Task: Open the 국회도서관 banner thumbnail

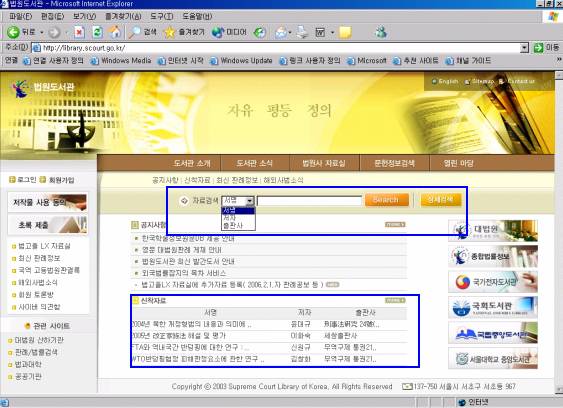Action: [x=493, y=308]
